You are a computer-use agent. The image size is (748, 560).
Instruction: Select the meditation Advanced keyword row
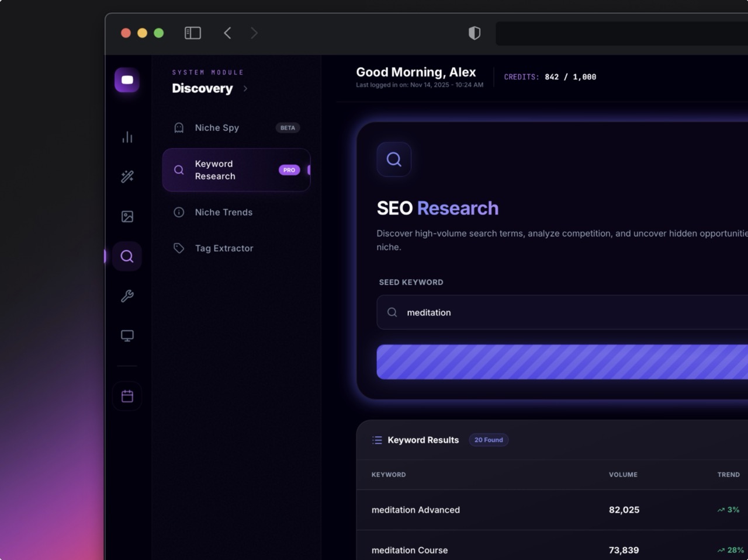point(552,510)
